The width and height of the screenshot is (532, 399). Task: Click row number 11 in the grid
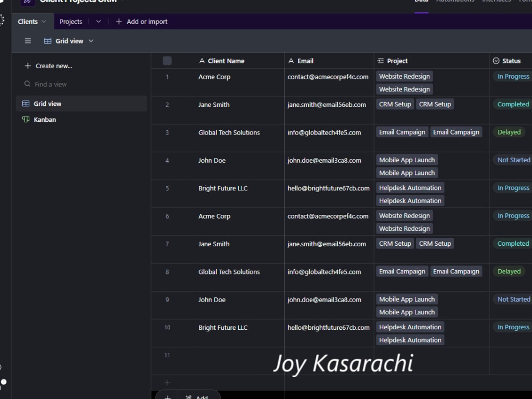167,355
